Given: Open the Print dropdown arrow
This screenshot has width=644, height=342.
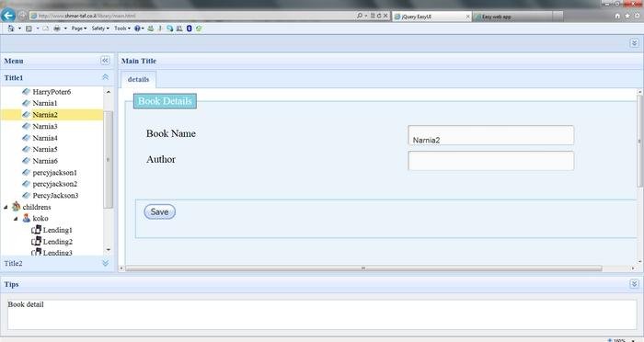Looking at the screenshot, I should click(65, 28).
